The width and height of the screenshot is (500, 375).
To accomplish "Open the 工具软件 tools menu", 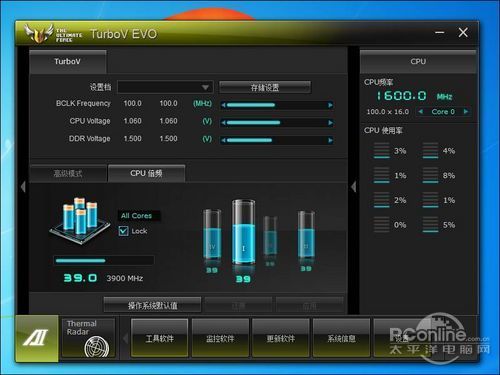I will 159,338.
